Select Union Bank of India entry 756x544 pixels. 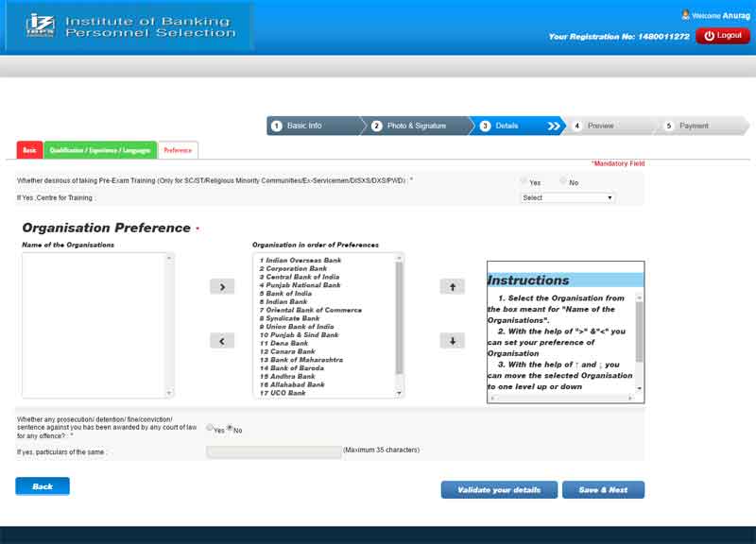297,326
